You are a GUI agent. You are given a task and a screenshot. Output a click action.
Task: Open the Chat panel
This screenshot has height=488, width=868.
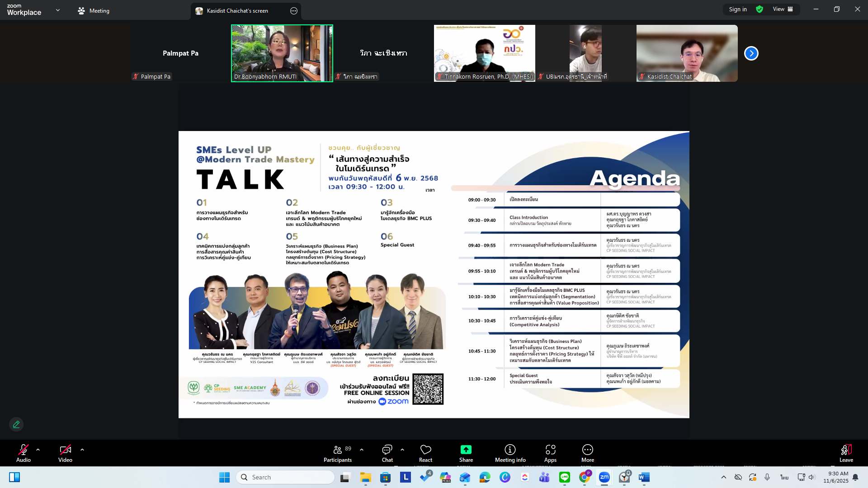click(387, 453)
